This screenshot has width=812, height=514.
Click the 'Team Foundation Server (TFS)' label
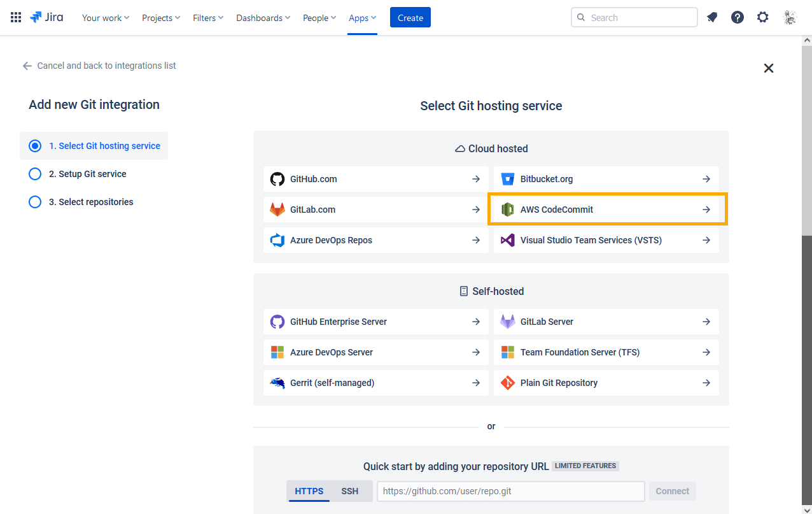click(x=580, y=352)
